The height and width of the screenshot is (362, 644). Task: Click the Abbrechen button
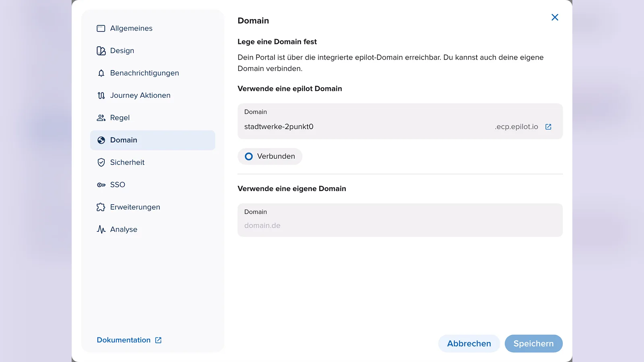click(x=469, y=343)
